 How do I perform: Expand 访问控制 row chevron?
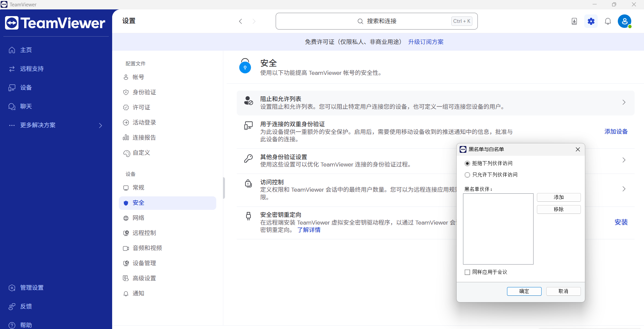[624, 189]
